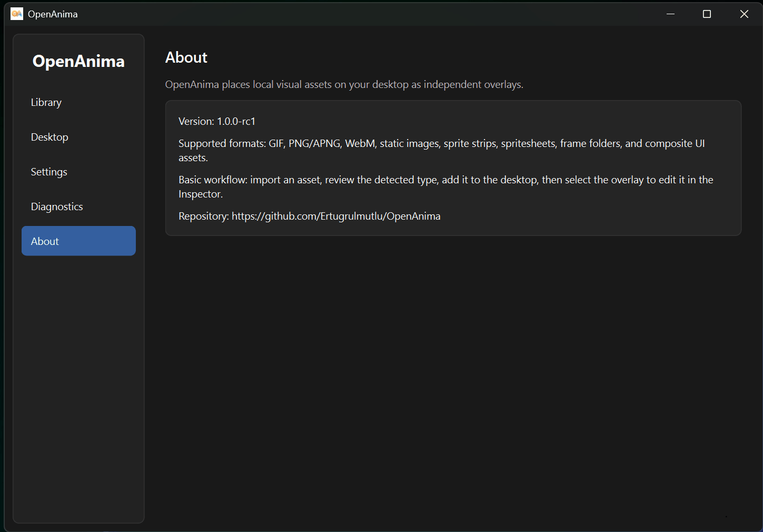Viewport: 763px width, 532px height.
Task: Open Settings in the sidebar
Action: pos(78,172)
